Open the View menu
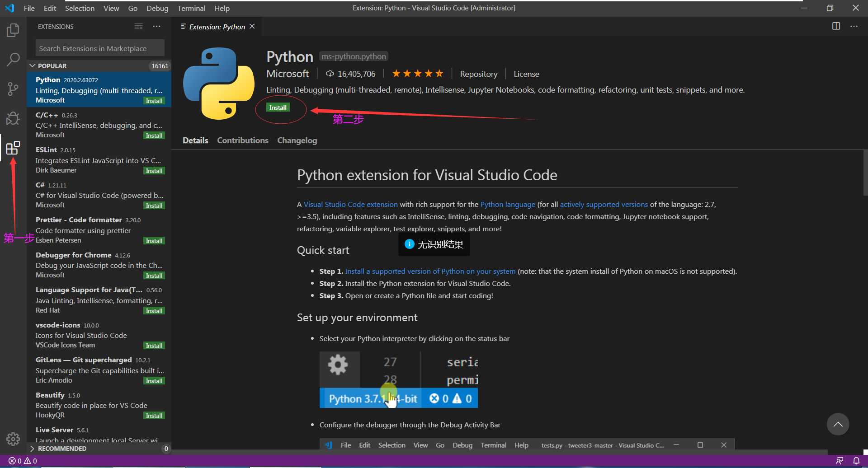 (111, 8)
